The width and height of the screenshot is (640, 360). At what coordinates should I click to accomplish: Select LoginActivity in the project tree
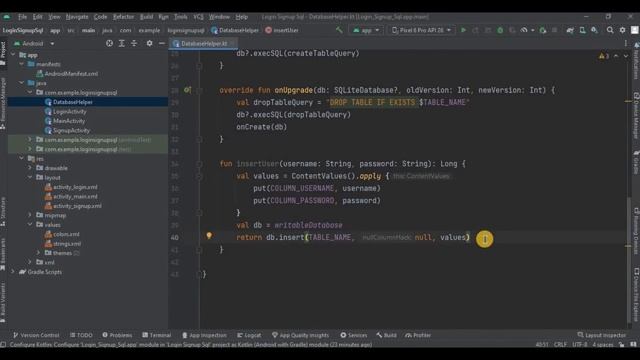pyautogui.click(x=70, y=111)
